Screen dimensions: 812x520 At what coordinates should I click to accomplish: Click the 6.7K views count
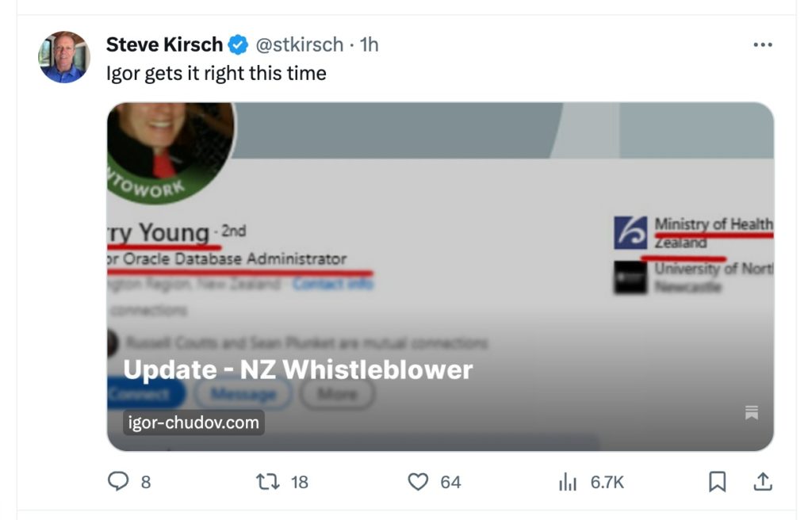pos(607,481)
